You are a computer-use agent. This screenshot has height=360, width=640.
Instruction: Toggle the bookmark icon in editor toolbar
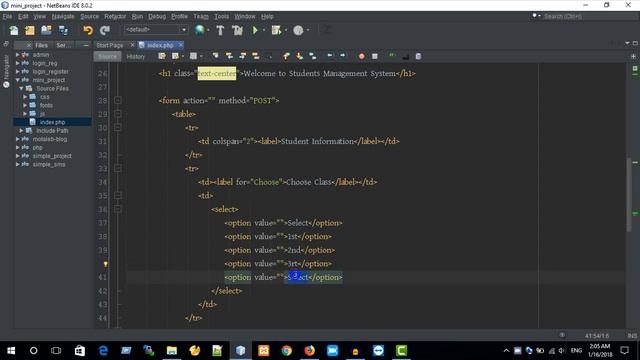tap(312, 56)
